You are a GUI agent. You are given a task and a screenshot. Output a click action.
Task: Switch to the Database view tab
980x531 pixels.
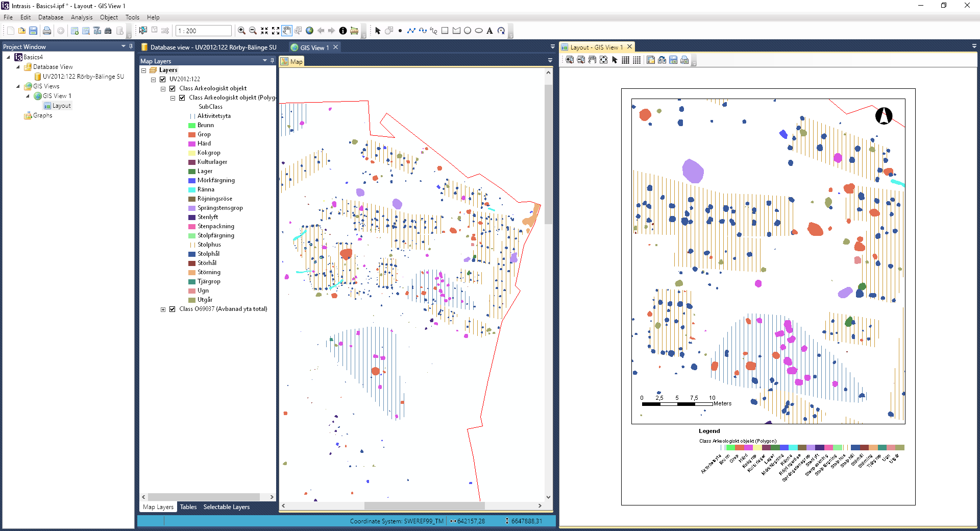209,47
